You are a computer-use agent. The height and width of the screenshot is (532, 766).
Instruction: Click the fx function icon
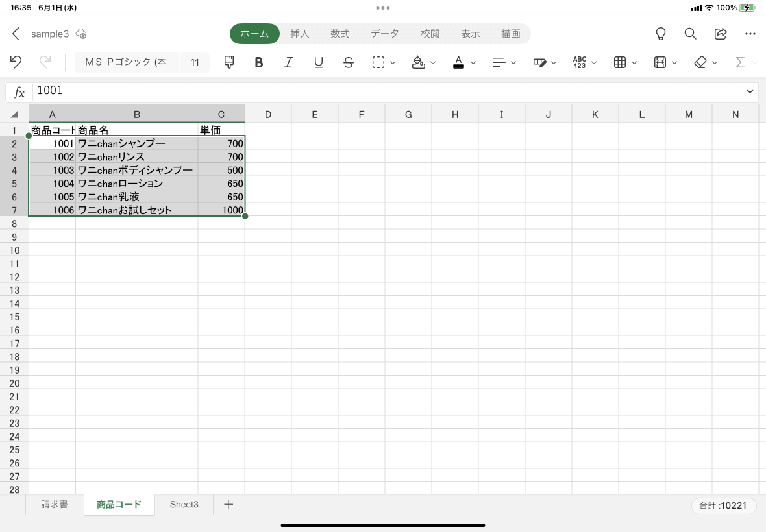(x=19, y=91)
